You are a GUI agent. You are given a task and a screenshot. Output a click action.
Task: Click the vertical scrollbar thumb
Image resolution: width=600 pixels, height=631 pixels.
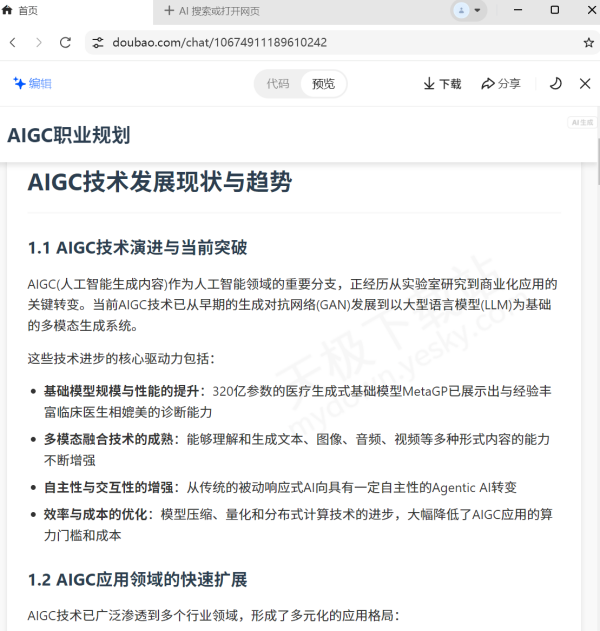coord(598,161)
